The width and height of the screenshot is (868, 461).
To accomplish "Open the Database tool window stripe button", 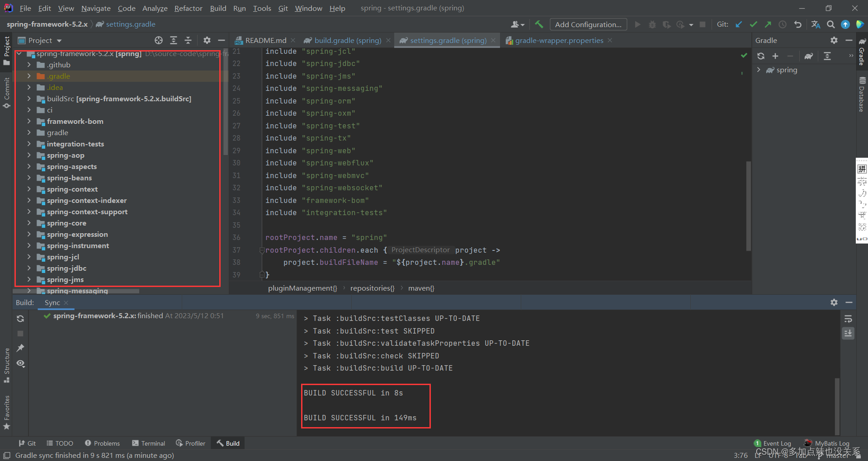I will [x=862, y=94].
